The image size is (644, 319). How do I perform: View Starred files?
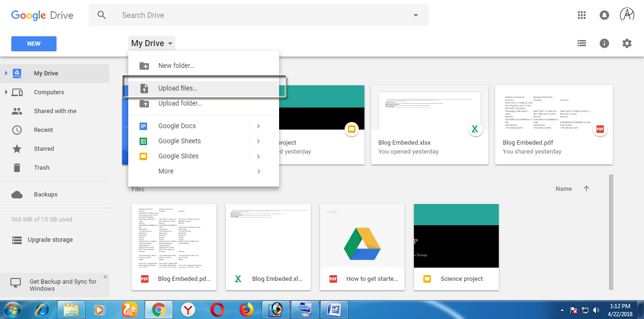point(43,148)
